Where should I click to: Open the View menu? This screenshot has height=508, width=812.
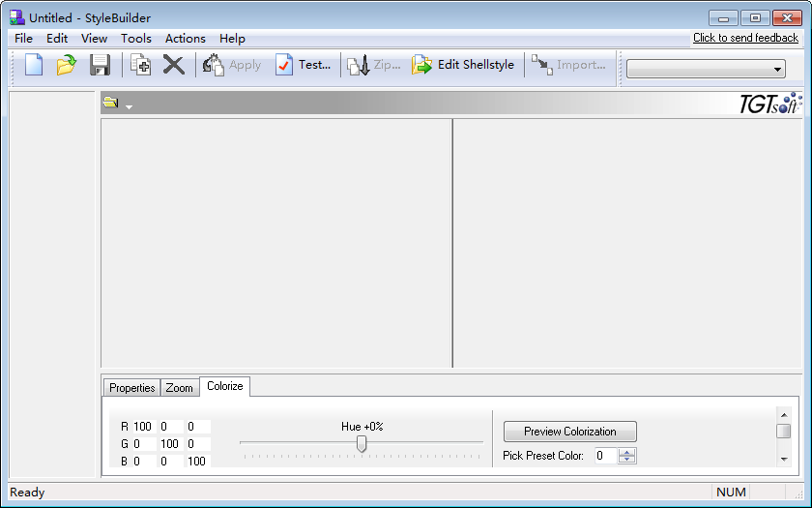click(95, 39)
